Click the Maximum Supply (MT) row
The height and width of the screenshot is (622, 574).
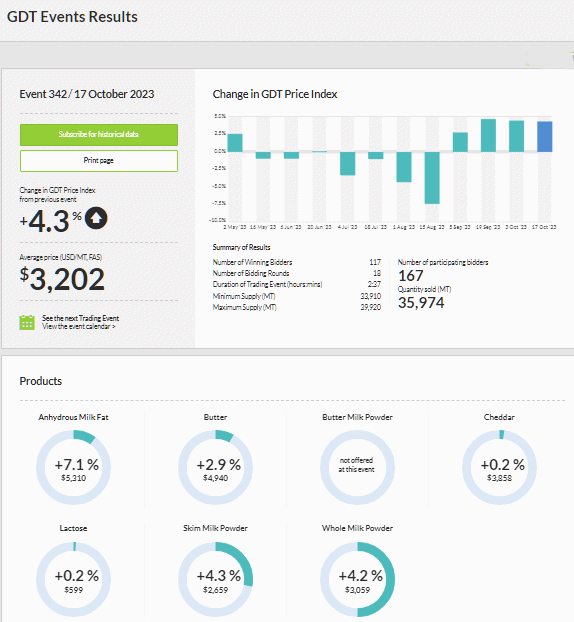click(x=297, y=307)
